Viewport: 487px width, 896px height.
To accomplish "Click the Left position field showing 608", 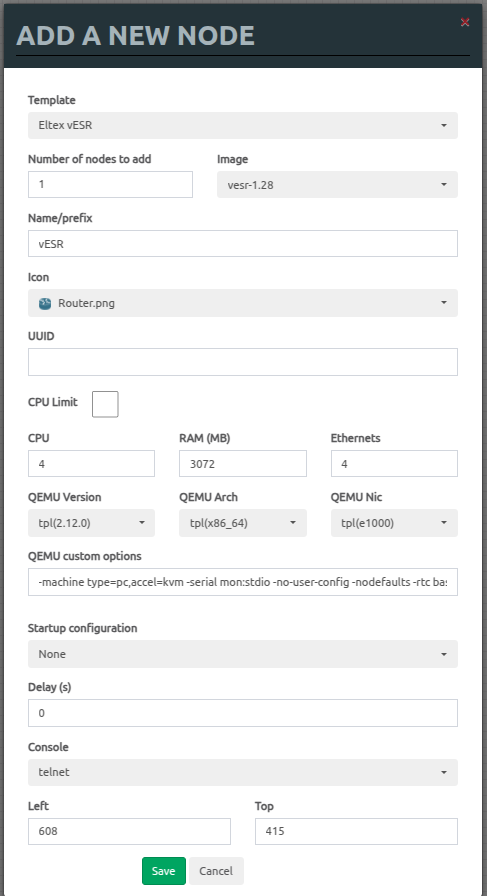I will pos(129,831).
